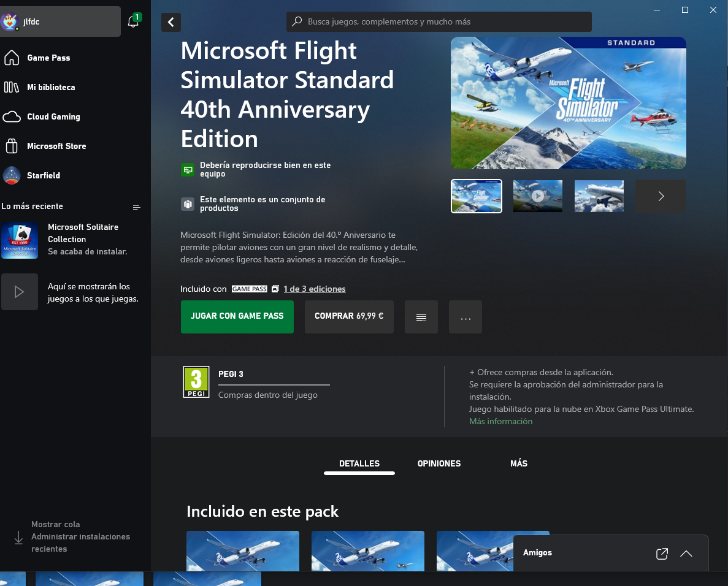The image size is (728, 586).
Task: Open the second pack item card
Action: [x=368, y=550]
